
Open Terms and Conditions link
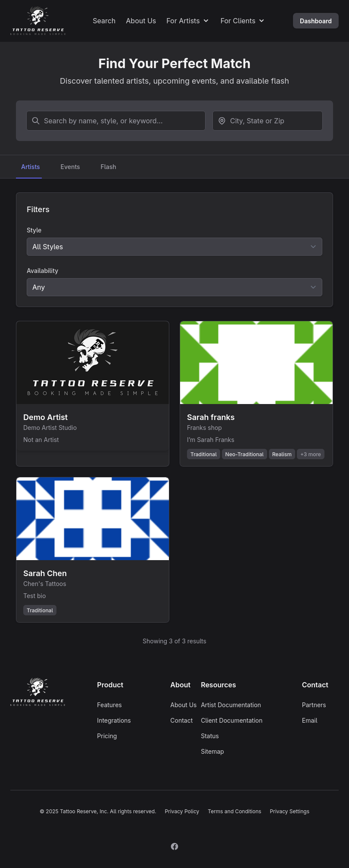(234, 811)
